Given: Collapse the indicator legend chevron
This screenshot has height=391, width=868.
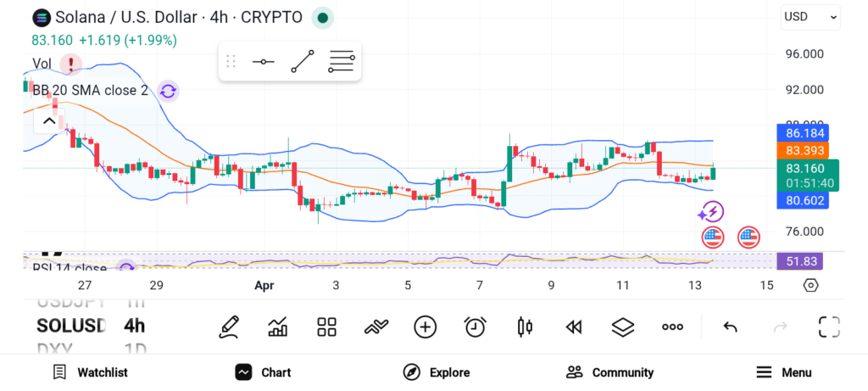Looking at the screenshot, I should point(48,121).
